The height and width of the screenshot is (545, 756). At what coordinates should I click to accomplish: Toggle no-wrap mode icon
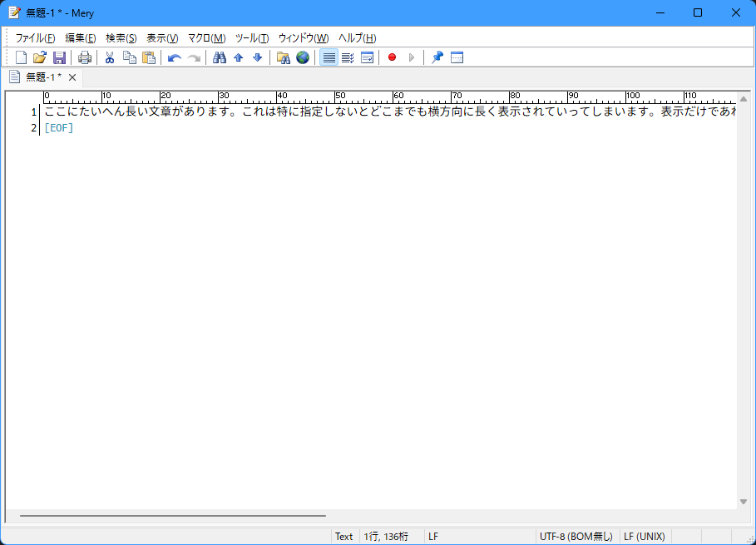(329, 57)
